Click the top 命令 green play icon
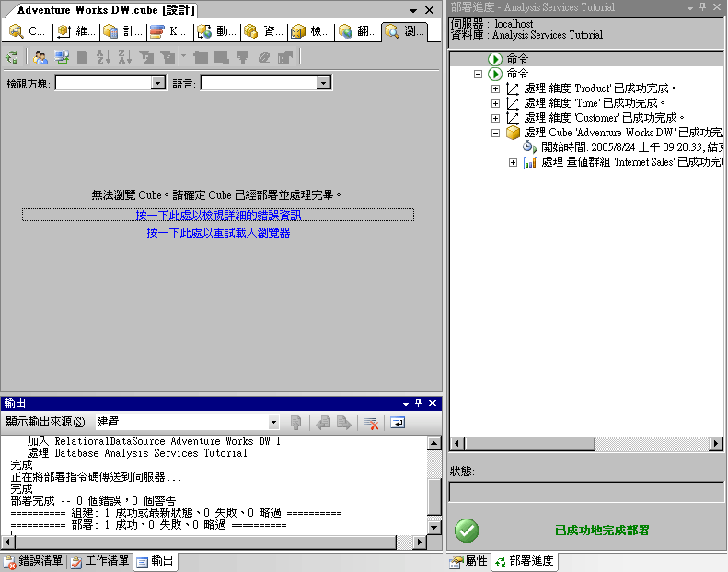 [x=495, y=59]
